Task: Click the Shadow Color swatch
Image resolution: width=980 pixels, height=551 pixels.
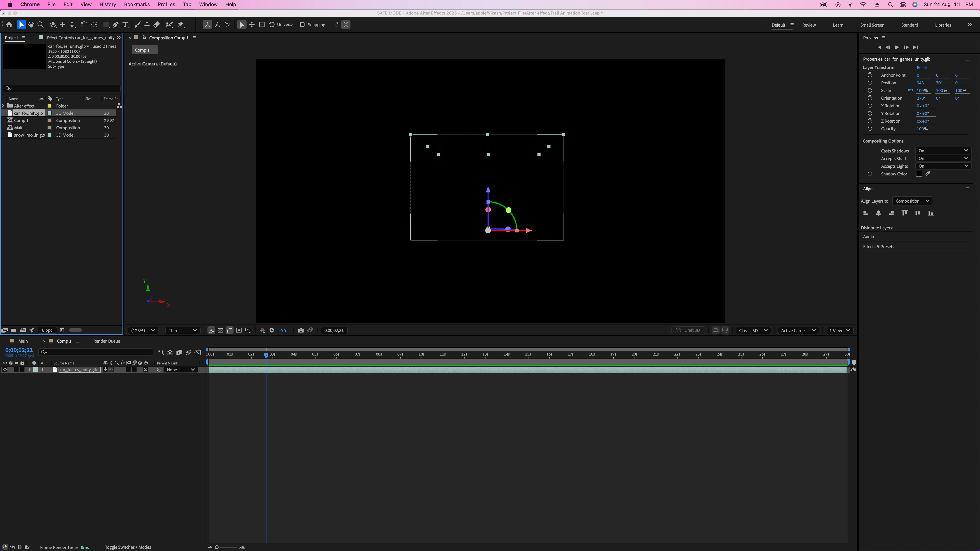Action: tap(919, 174)
